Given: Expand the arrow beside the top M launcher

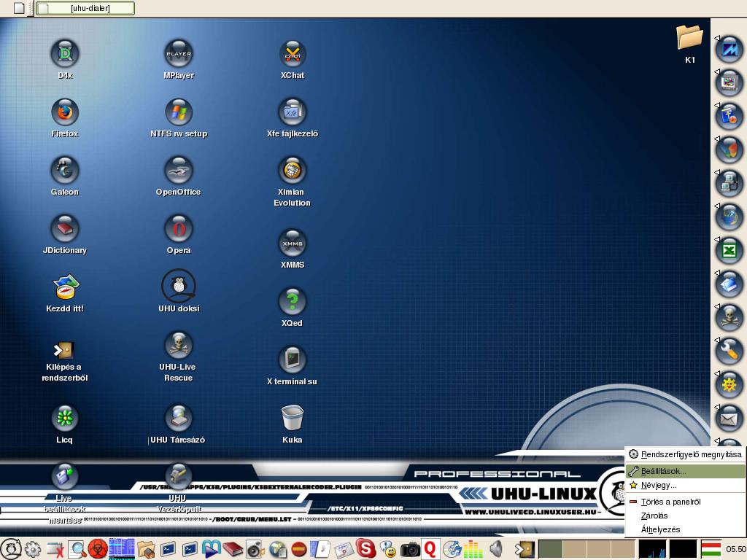Looking at the screenshot, I should click(717, 38).
